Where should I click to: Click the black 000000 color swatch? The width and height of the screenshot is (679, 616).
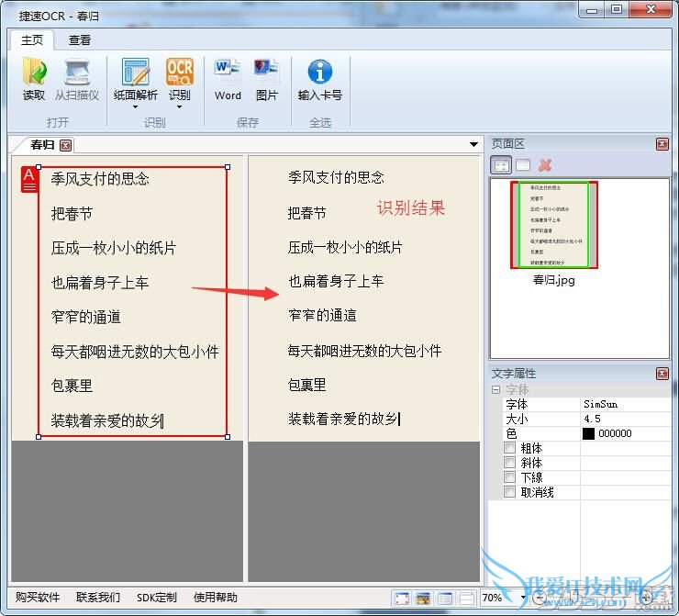pos(588,433)
